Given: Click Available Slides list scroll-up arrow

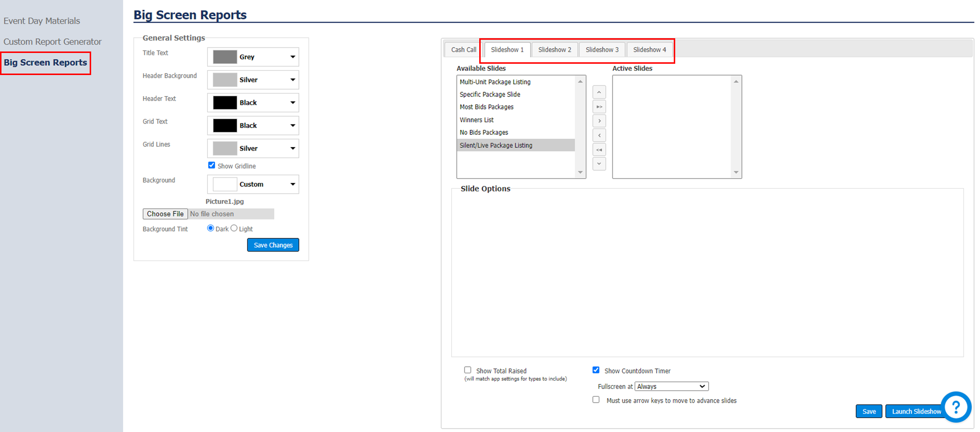Looking at the screenshot, I should pos(580,81).
